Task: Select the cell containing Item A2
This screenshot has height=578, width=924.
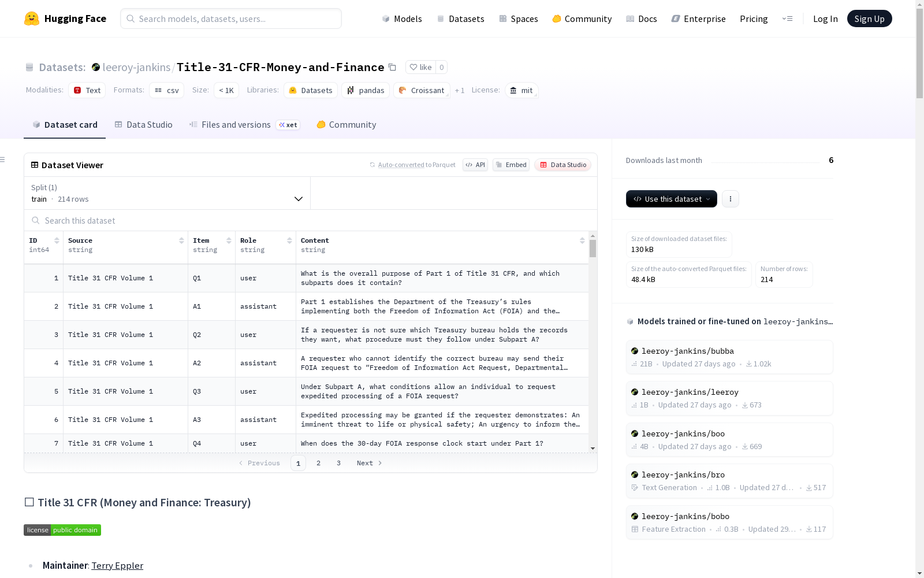Action: tap(211, 363)
